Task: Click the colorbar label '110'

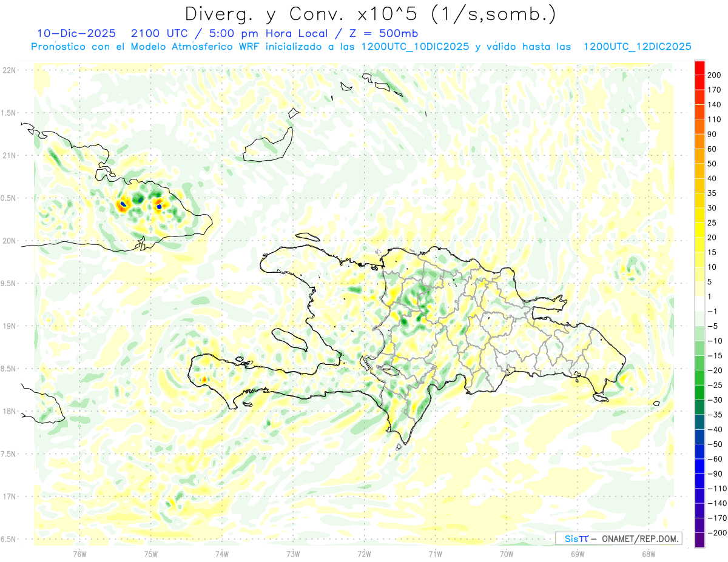Action: coord(714,119)
